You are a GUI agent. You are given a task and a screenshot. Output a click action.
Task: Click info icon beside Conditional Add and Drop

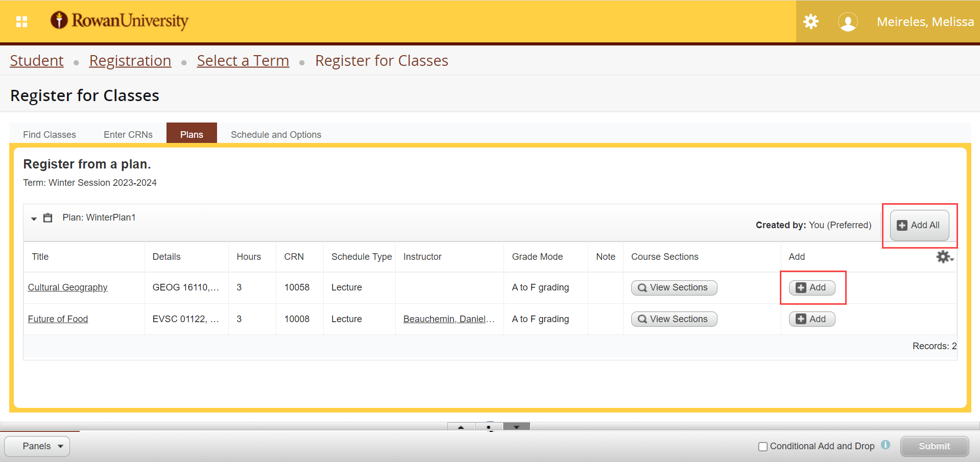886,445
